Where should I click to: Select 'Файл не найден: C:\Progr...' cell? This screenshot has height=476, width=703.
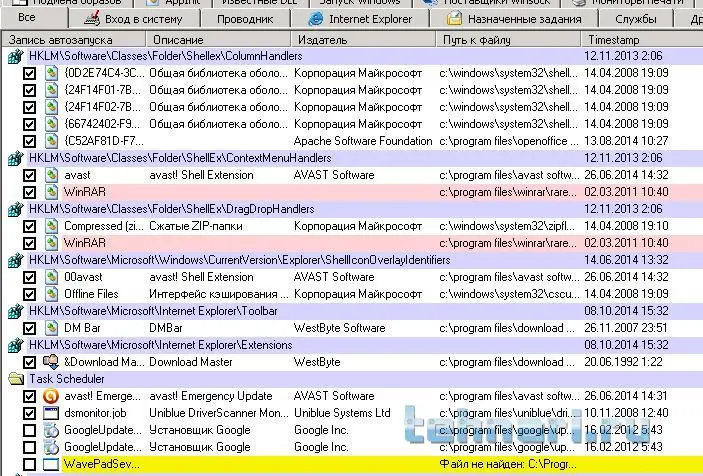pyautogui.click(x=508, y=464)
